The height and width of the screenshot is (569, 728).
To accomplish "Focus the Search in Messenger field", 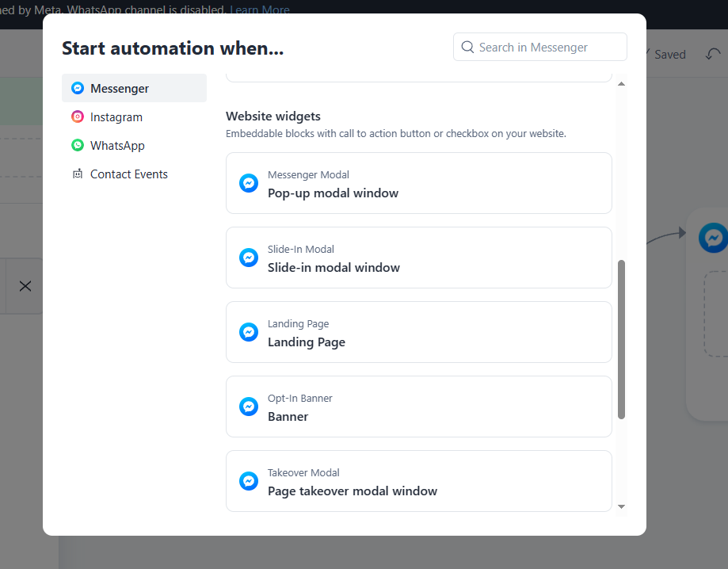I will click(548, 48).
